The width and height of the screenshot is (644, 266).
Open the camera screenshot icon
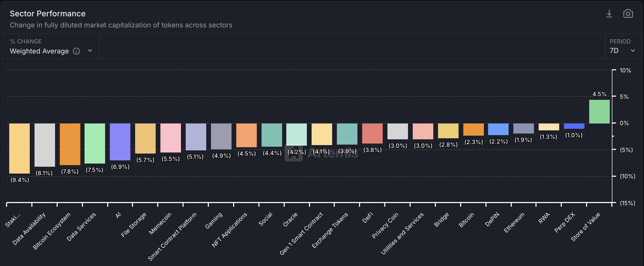click(x=628, y=13)
